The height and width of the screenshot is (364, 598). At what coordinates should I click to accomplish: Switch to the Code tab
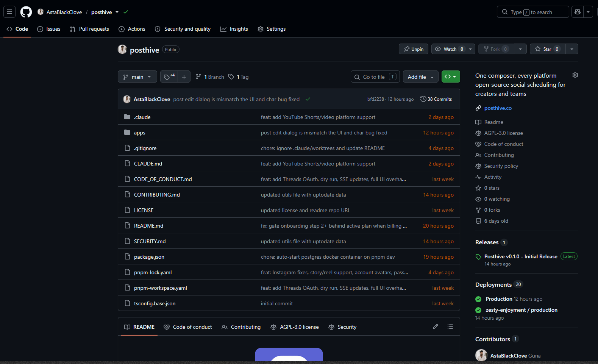pos(17,29)
